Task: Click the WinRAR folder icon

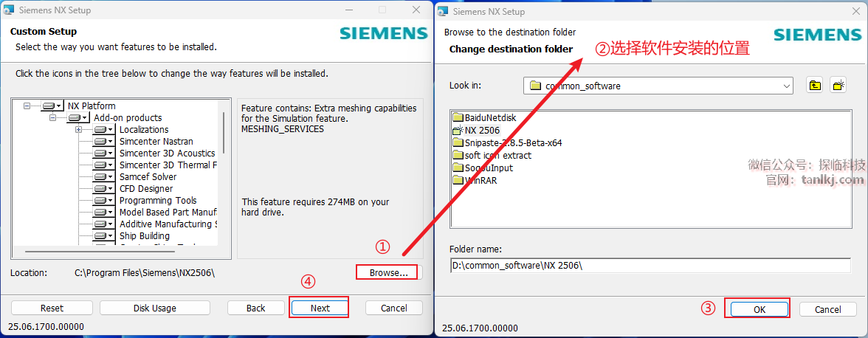Action: click(458, 180)
